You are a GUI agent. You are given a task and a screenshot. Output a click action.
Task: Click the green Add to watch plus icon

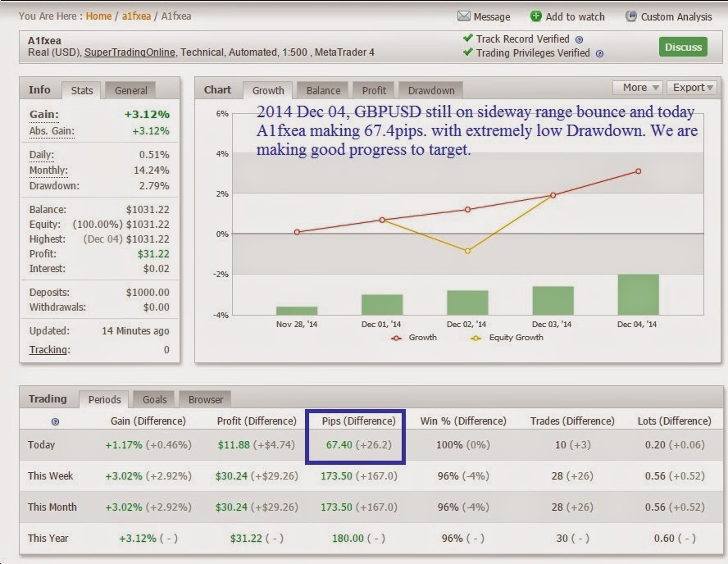[x=536, y=16]
